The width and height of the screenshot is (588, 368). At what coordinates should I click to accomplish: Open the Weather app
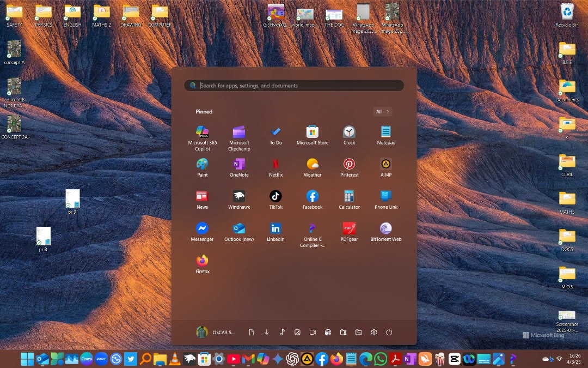[313, 167]
